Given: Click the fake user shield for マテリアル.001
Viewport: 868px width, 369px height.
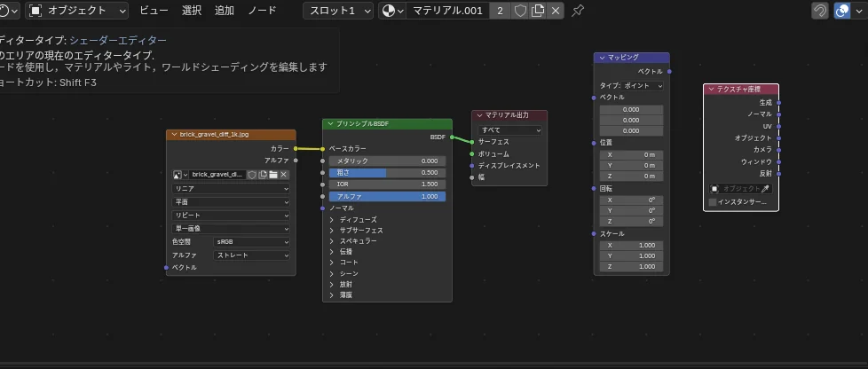Looking at the screenshot, I should pyautogui.click(x=520, y=11).
